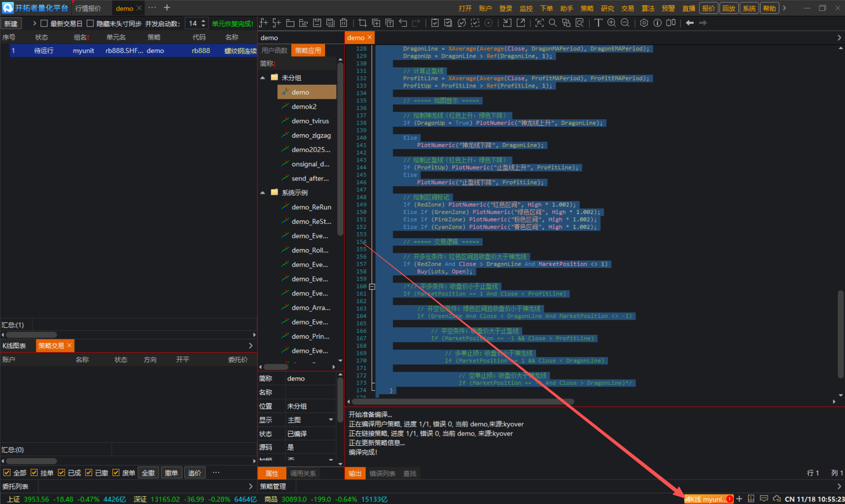Click the 全撤 button

148,473
